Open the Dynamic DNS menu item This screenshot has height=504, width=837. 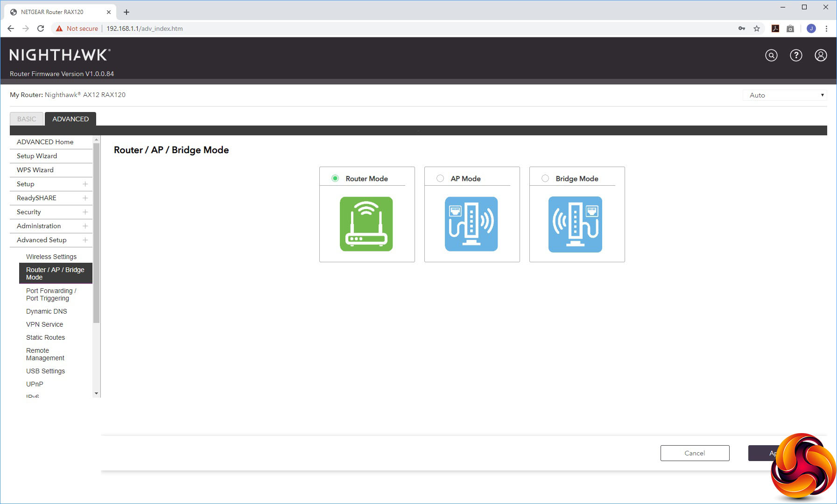(x=47, y=311)
